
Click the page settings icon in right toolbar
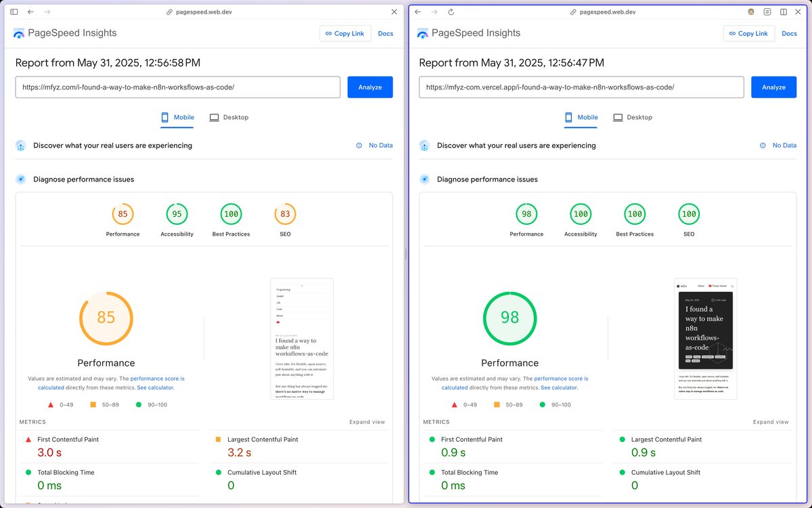[767, 12]
